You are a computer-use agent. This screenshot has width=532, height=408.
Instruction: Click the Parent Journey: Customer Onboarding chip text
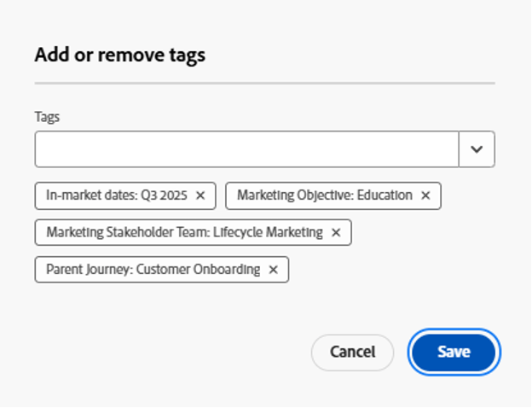pos(153,270)
